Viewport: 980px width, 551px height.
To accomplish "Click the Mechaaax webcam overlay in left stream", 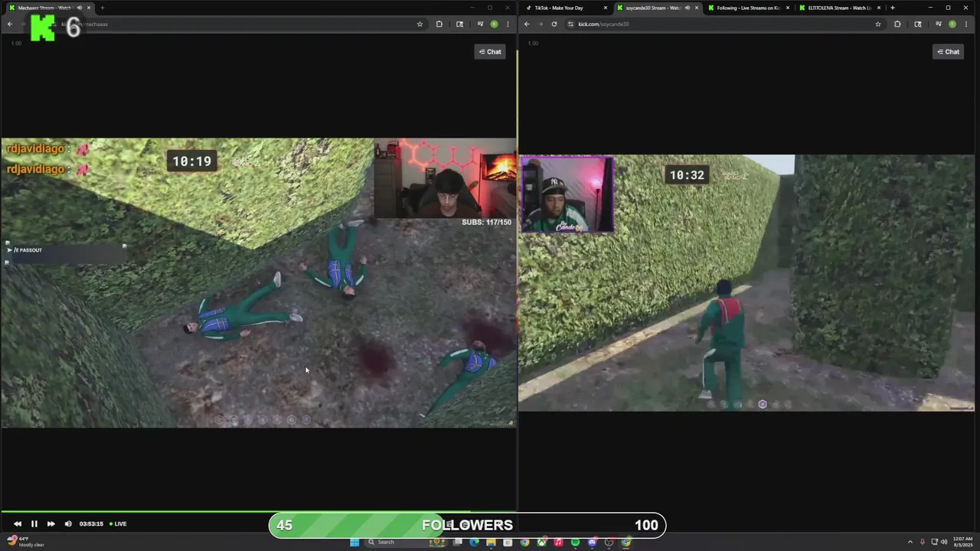I will pyautogui.click(x=445, y=178).
